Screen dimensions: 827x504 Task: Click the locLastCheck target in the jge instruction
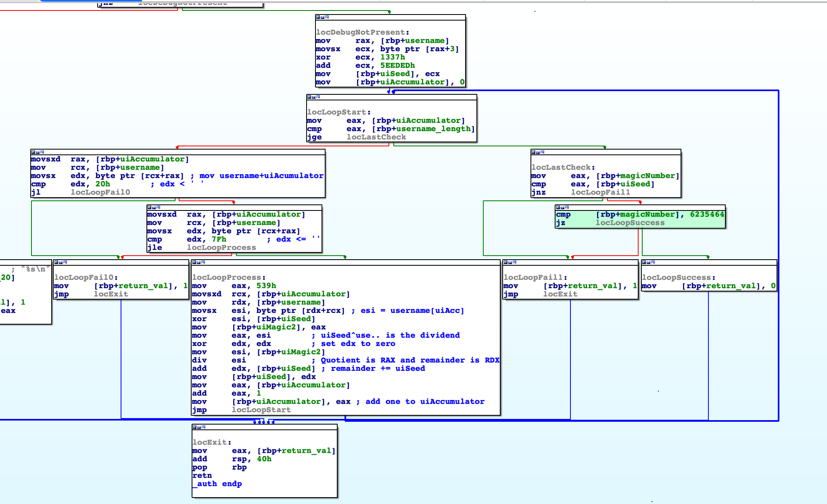click(376, 137)
